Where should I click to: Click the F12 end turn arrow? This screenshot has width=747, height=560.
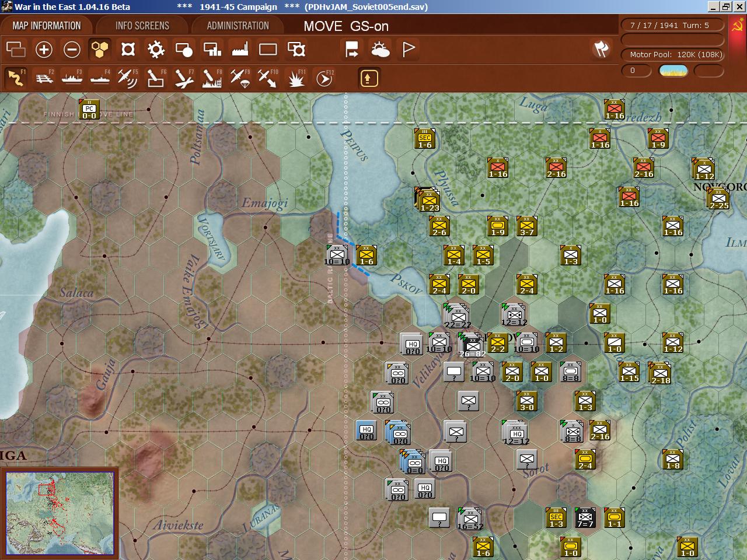[x=324, y=78]
